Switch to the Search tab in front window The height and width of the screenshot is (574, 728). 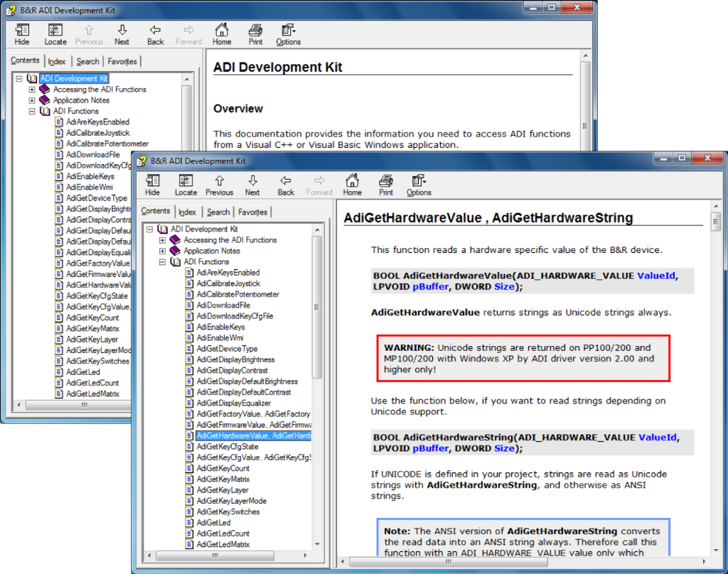click(218, 212)
